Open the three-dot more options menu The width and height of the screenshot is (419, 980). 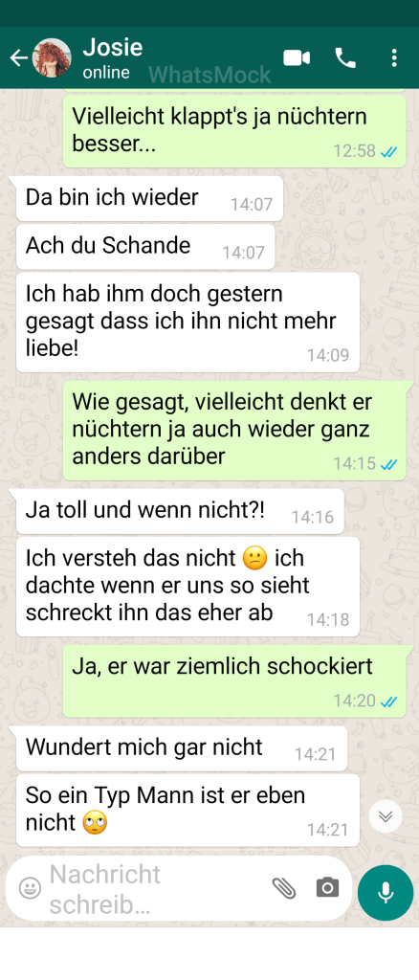[393, 58]
